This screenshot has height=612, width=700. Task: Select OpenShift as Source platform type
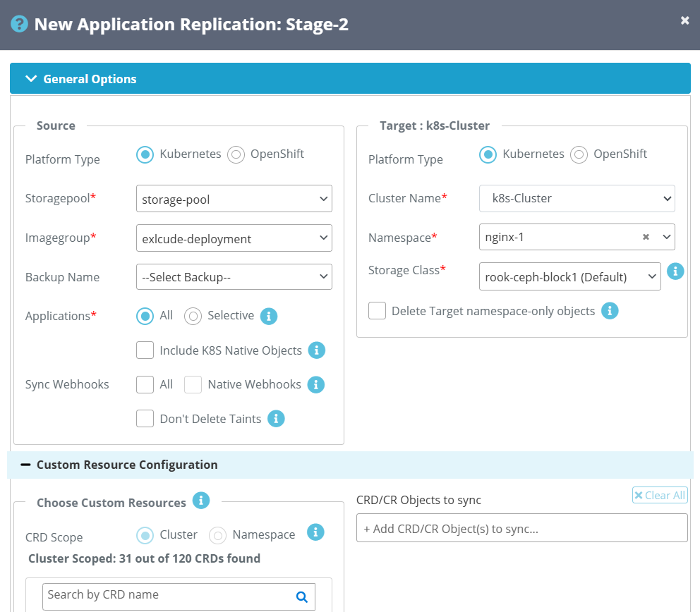pos(236,155)
